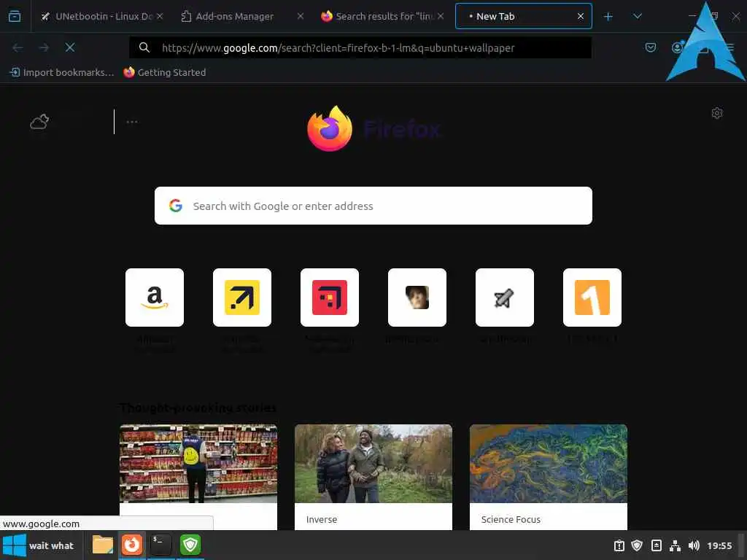
Task: Click shield tray icon
Action: click(x=637, y=545)
